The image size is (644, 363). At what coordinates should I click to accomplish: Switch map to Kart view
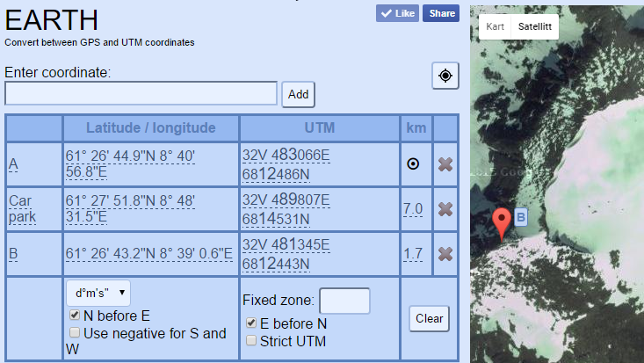click(495, 26)
